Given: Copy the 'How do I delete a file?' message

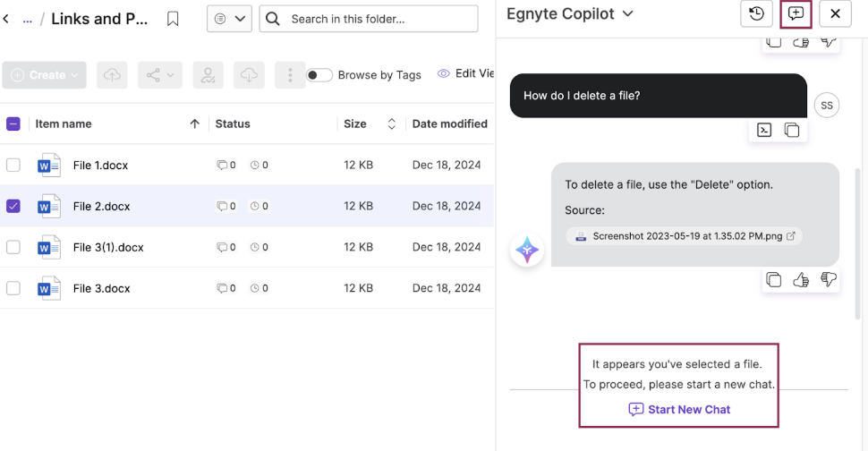Looking at the screenshot, I should [792, 130].
